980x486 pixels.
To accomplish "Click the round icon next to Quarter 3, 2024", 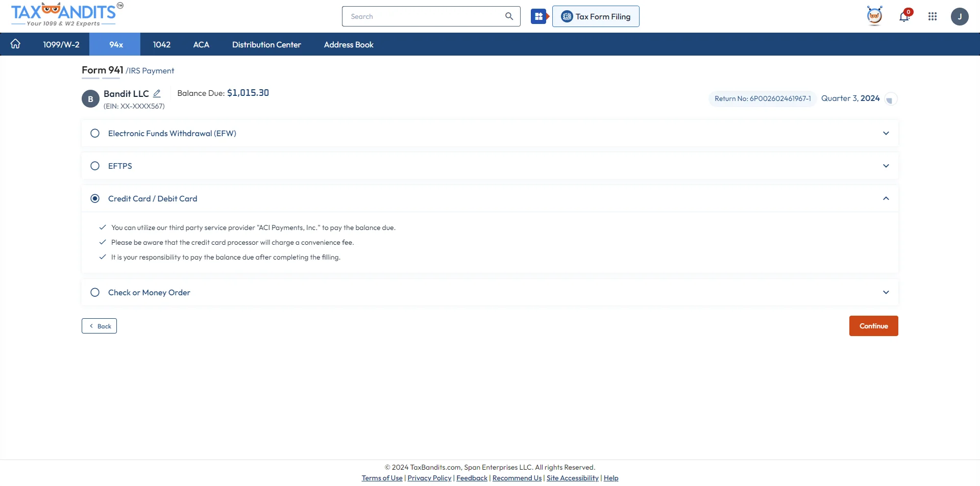I will click(891, 99).
